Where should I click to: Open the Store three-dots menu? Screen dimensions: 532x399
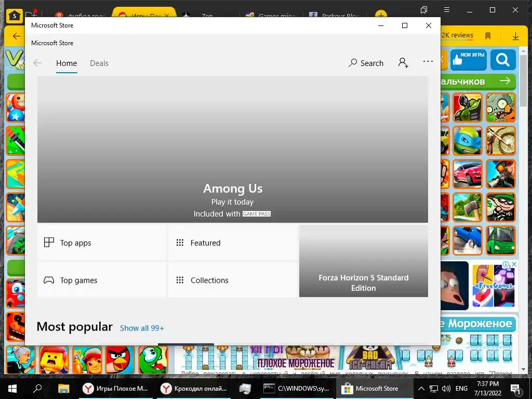click(x=428, y=61)
